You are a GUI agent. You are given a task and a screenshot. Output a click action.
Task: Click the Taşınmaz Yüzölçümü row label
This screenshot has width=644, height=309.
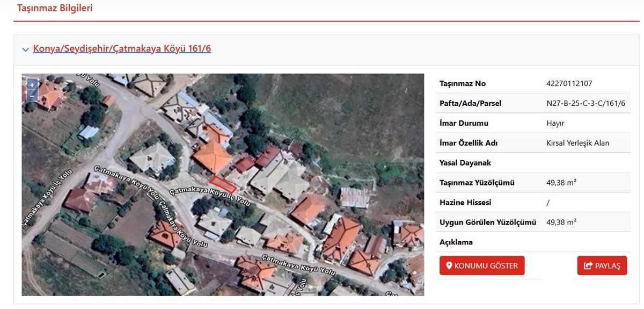tap(477, 183)
